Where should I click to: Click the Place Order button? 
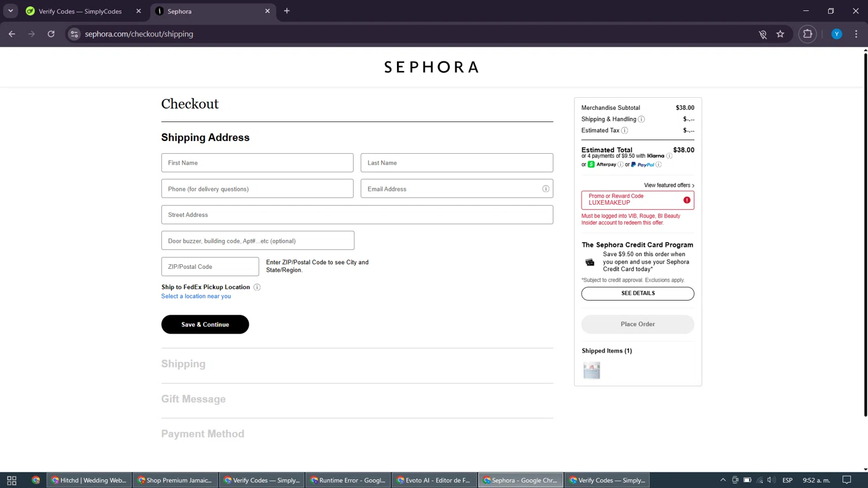pyautogui.click(x=638, y=324)
